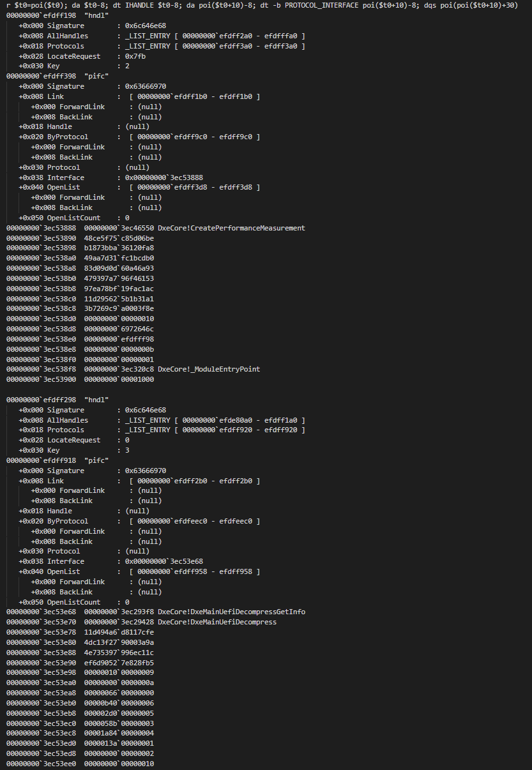The height and width of the screenshot is (770, 532).
Task: Click the ByProtocol entry efdfeec0 line
Action: (x=139, y=521)
